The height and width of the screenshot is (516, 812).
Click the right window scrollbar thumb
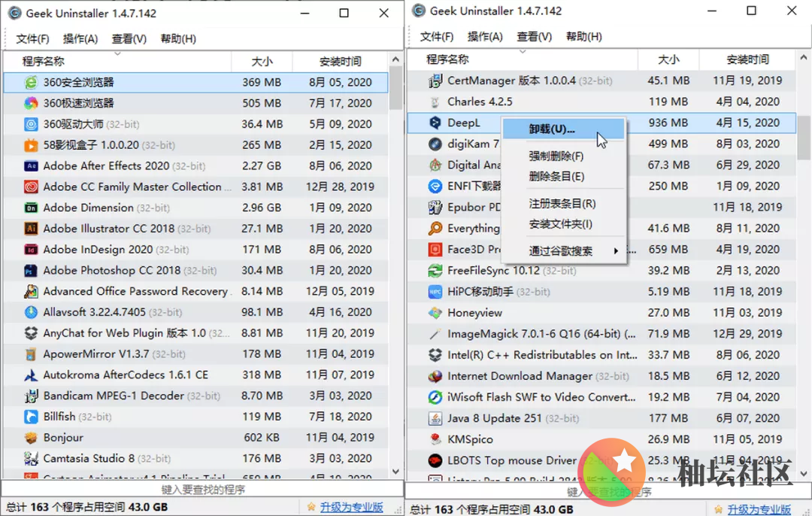803,138
